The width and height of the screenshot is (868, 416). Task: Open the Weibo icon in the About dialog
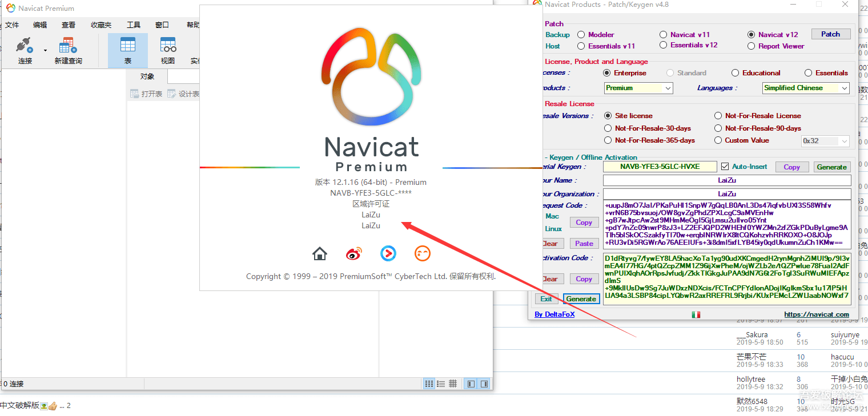click(354, 253)
